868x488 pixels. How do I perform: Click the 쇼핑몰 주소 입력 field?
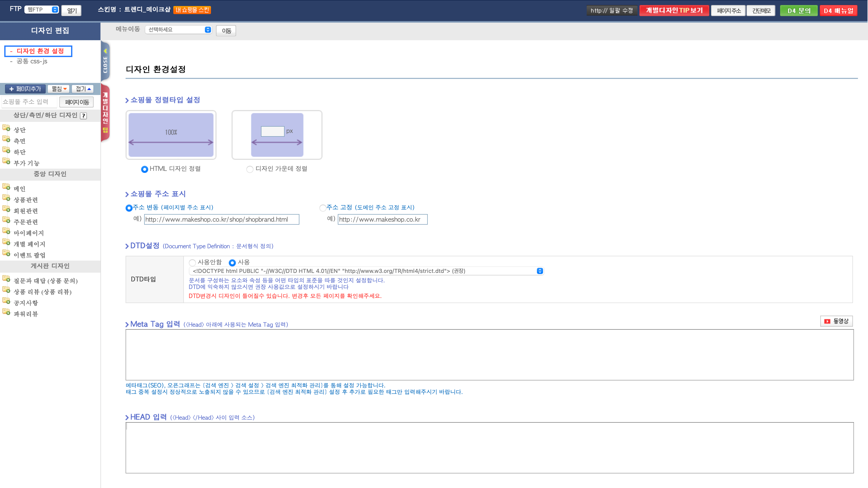pyautogui.click(x=29, y=102)
